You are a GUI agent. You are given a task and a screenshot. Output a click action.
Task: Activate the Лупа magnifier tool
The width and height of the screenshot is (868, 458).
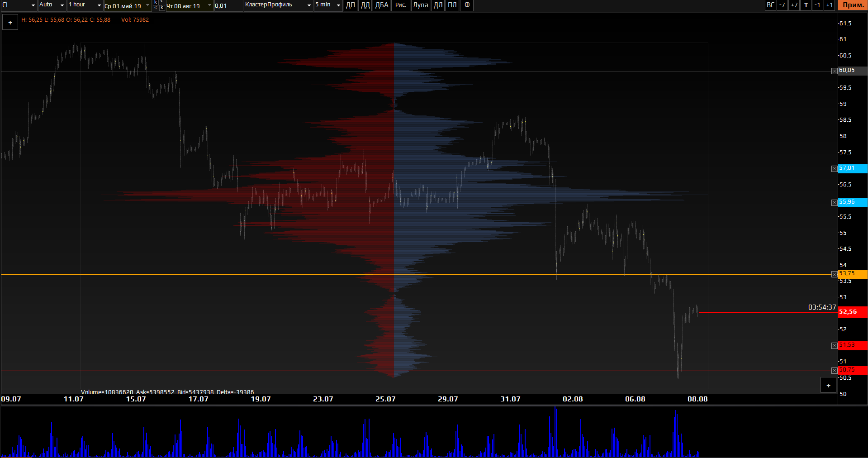[x=420, y=5]
